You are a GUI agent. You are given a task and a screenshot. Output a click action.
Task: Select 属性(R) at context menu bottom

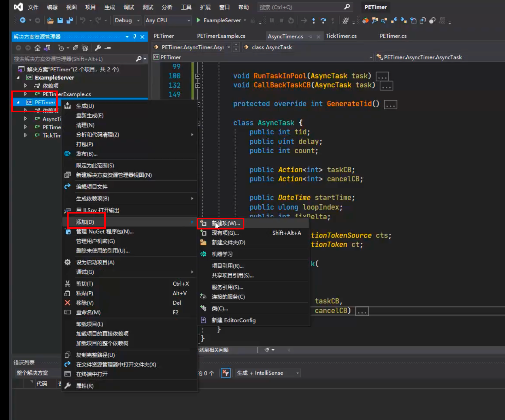point(129,386)
